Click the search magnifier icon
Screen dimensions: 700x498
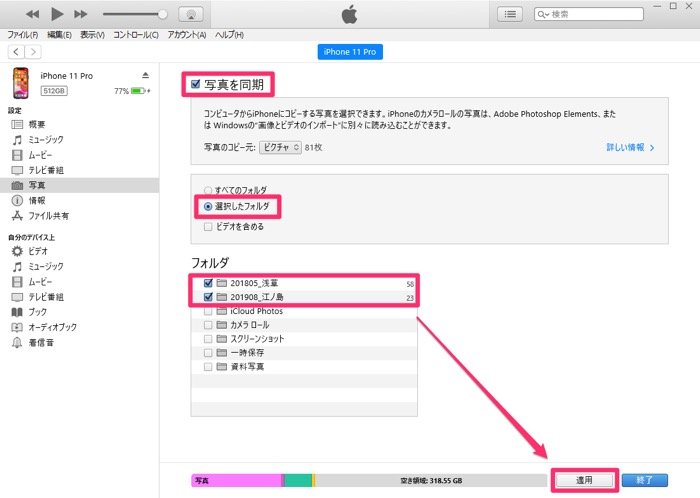(x=541, y=14)
